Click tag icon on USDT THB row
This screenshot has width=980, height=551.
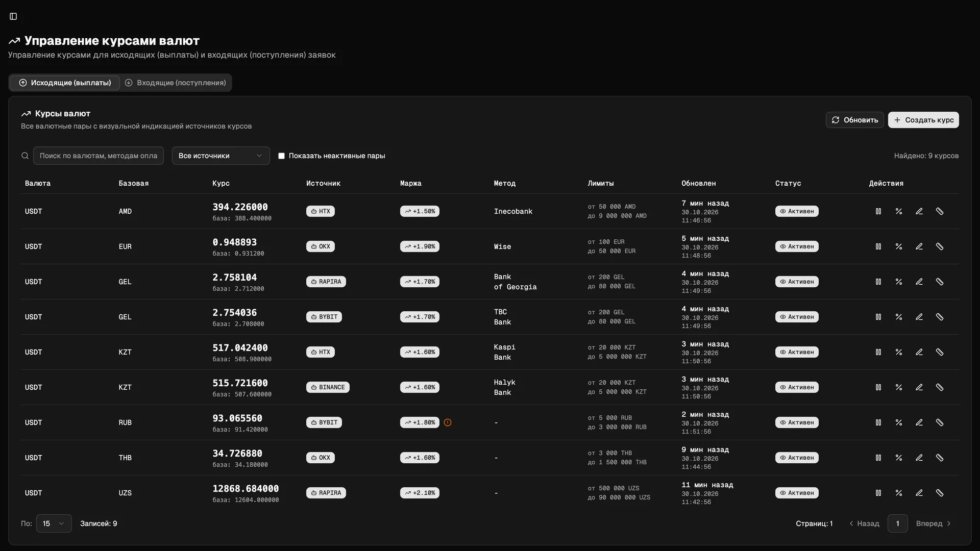tap(940, 458)
